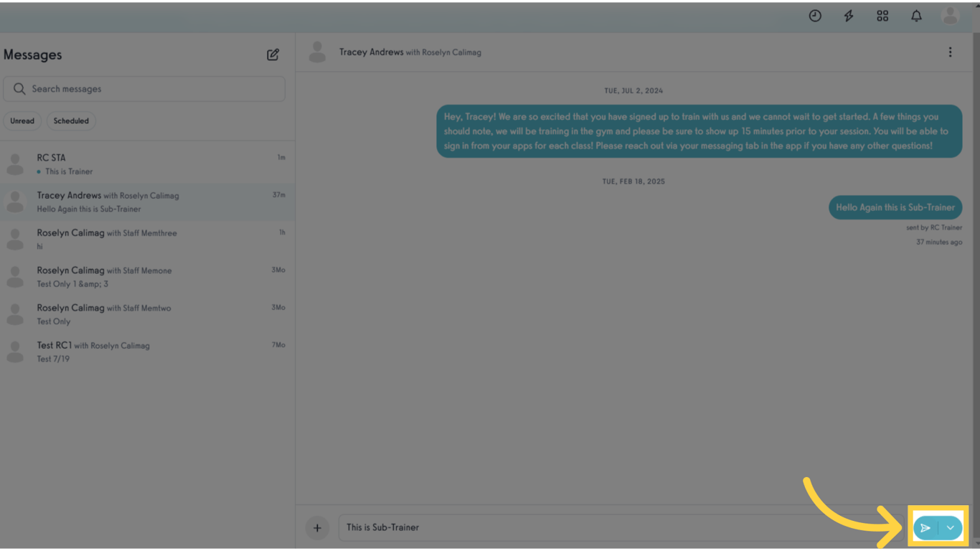Click the Tracey Andrews name in chat header
Viewport: 980px width, 551px height.
371,52
